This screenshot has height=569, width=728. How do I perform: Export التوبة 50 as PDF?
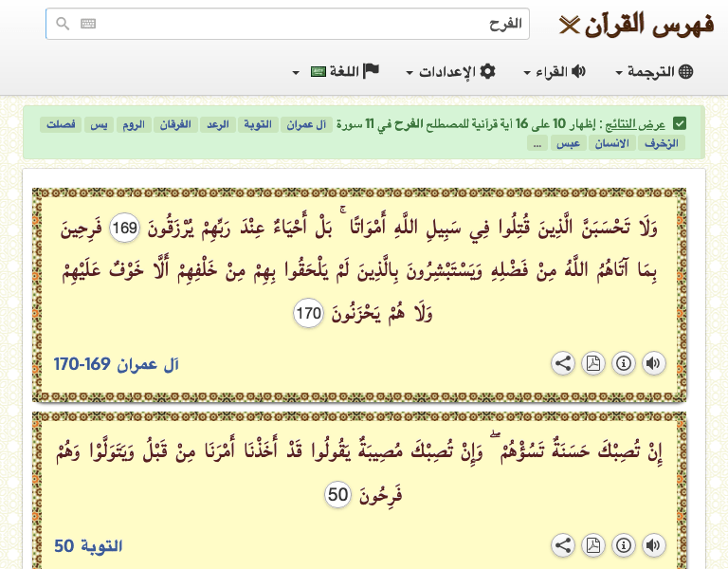click(x=593, y=545)
